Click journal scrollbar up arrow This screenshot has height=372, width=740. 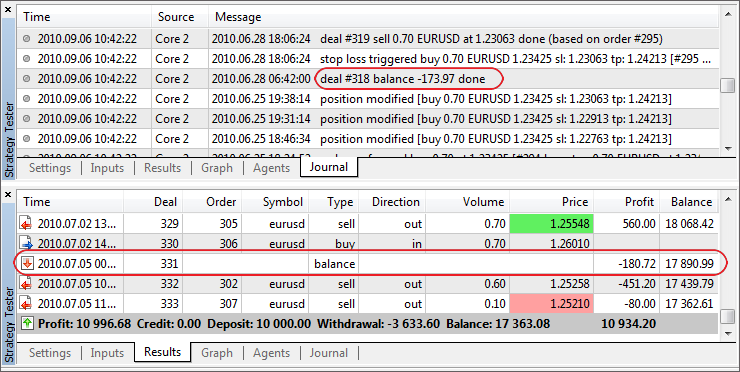point(728,14)
